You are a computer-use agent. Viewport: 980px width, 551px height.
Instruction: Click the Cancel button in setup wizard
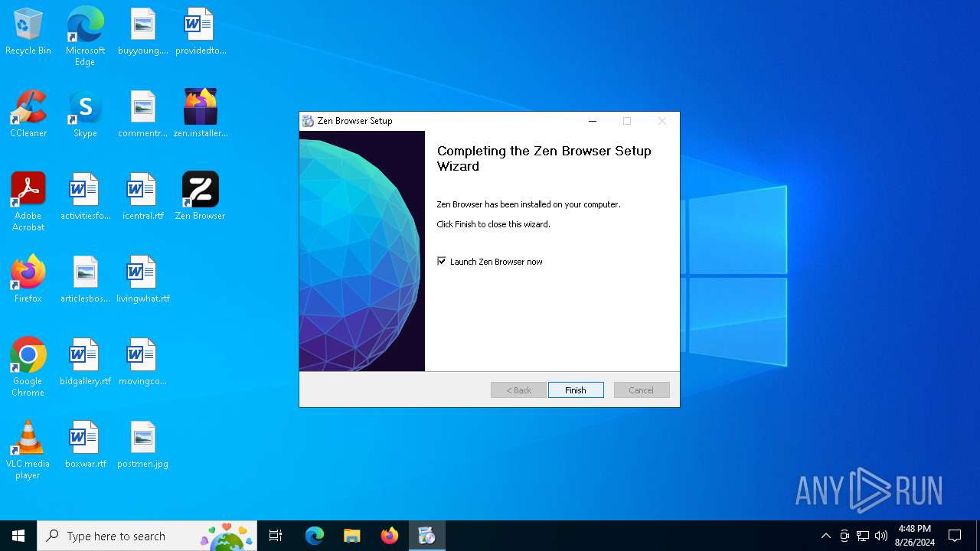(642, 390)
